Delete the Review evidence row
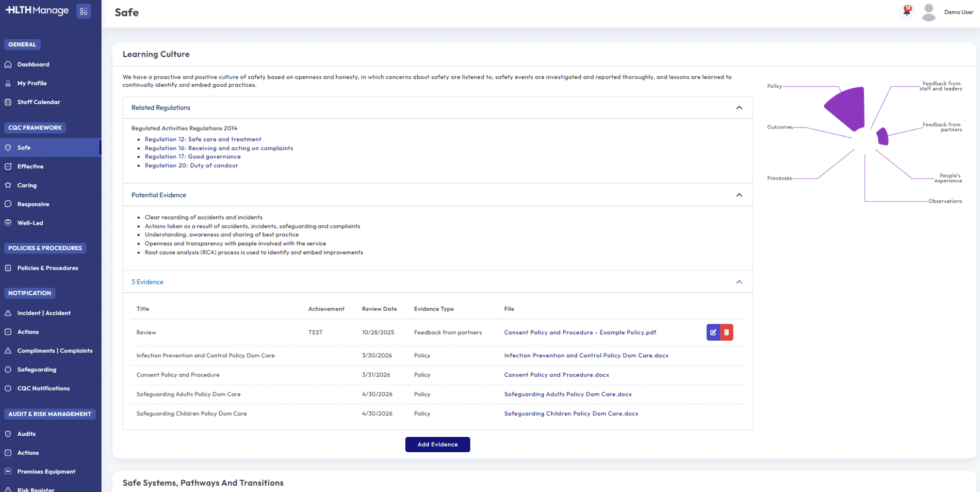This screenshot has width=980, height=492. 726,332
